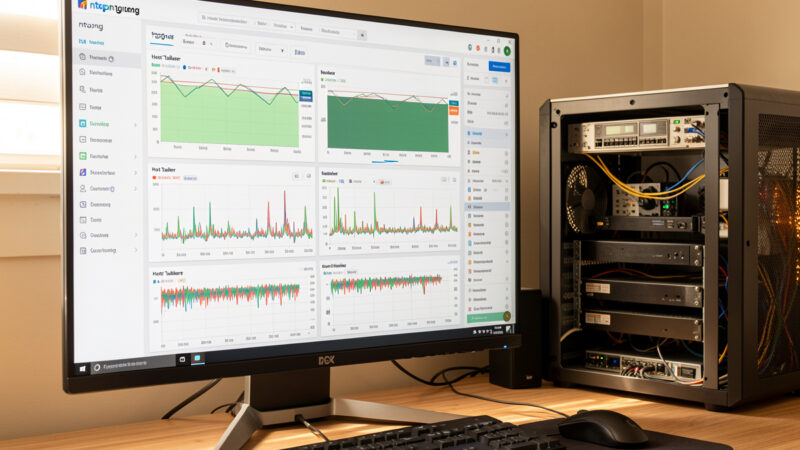Screen dimensions: 800x450
Task: Open the Windows Start button
Action: [82, 368]
